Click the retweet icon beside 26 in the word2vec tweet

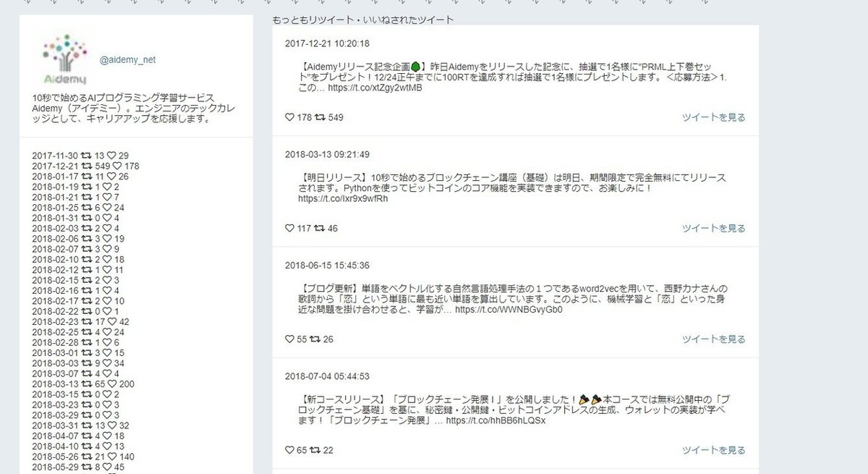coord(315,339)
